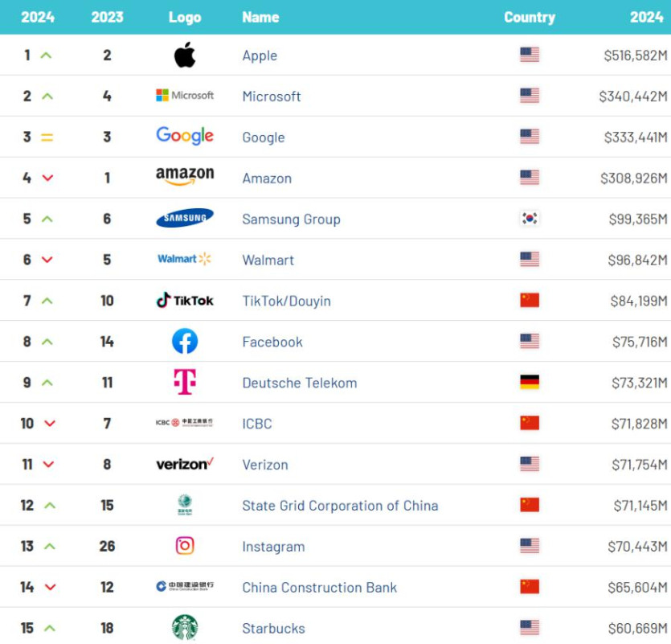This screenshot has height=644, width=671.
Task: Click the Google logo
Action: (x=185, y=136)
